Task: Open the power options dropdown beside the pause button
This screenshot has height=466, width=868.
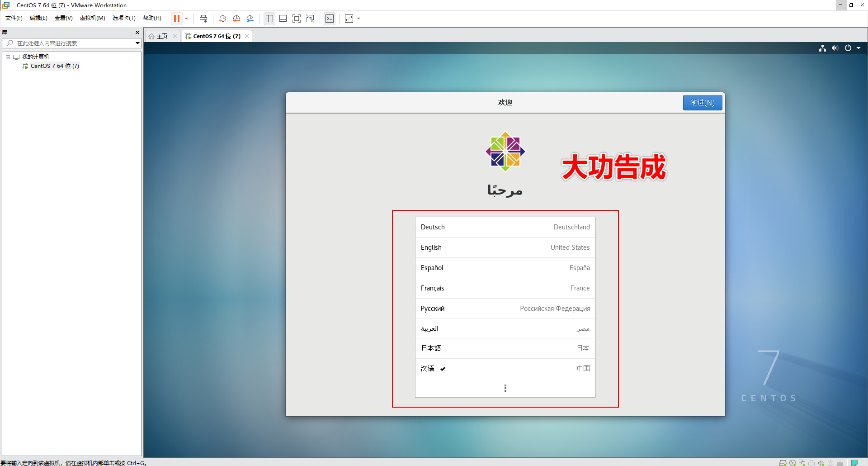Action: tap(186, 19)
